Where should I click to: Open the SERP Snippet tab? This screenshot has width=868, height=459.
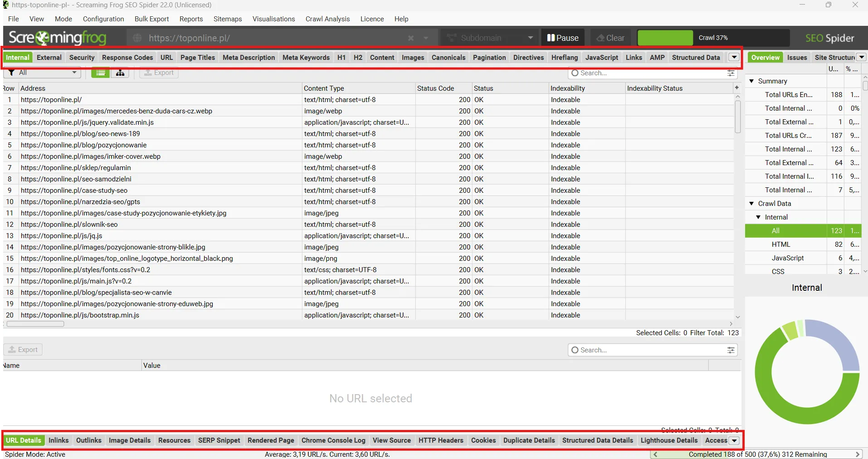(219, 440)
